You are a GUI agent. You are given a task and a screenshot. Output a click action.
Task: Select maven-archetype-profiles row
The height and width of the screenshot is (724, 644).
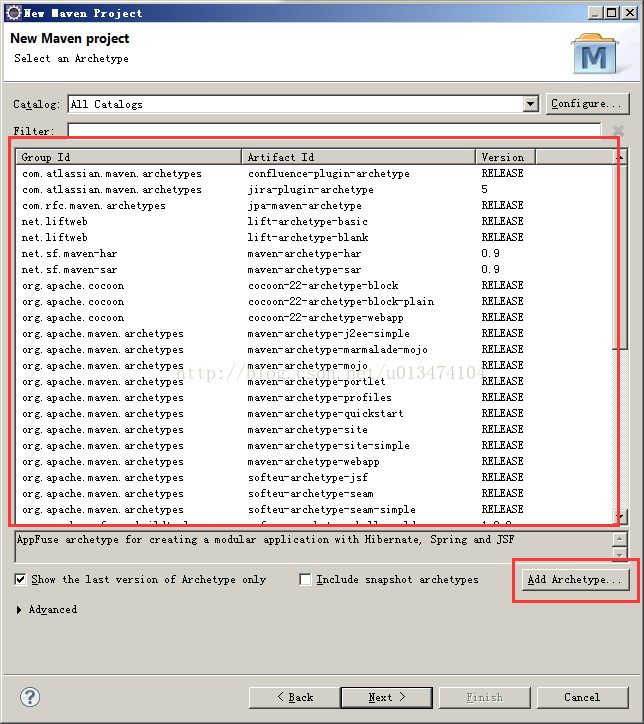point(315,398)
